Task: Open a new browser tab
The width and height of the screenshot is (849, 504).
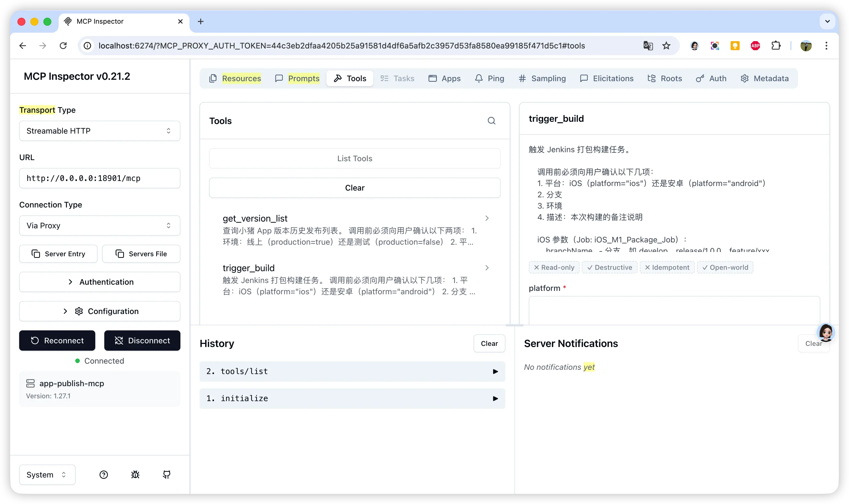Action: (201, 21)
